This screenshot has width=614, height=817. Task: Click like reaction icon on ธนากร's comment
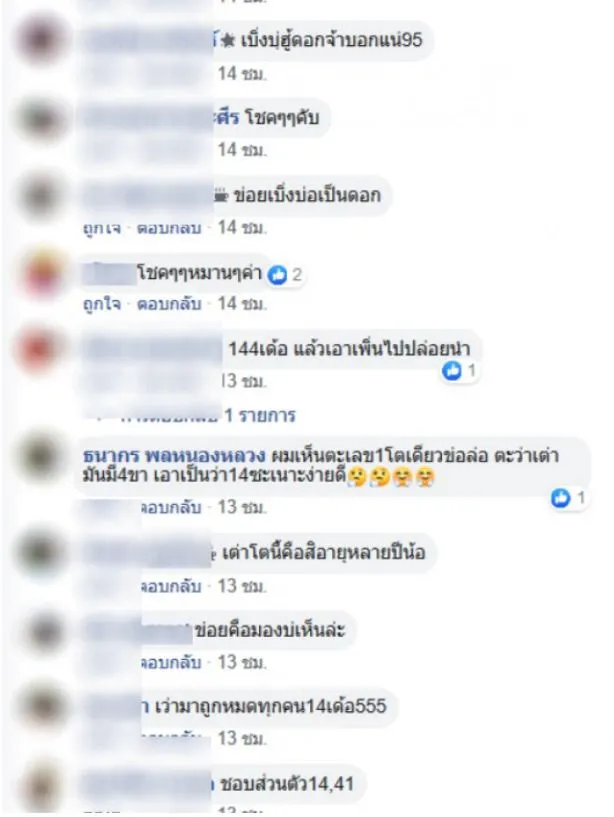560,499
